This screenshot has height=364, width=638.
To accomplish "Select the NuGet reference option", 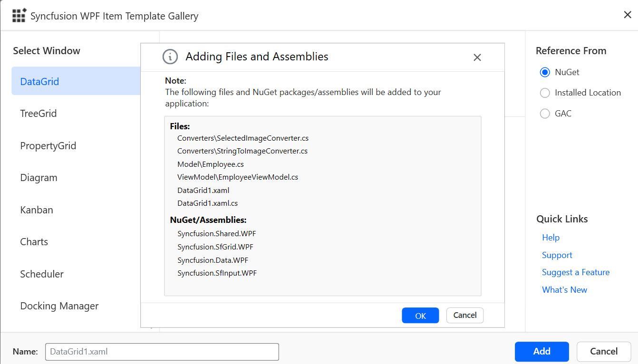I will click(545, 72).
